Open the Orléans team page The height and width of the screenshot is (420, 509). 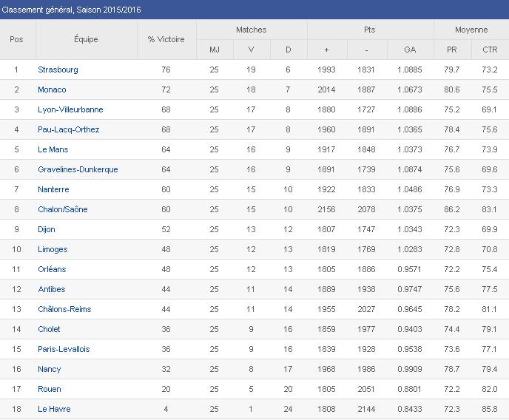pyautogui.click(x=52, y=269)
